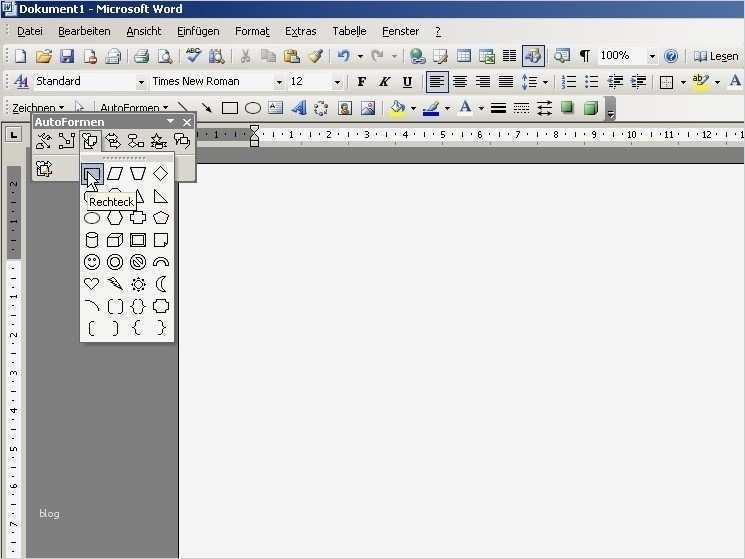745x559 pixels.
Task: Align text left
Action: point(437,82)
